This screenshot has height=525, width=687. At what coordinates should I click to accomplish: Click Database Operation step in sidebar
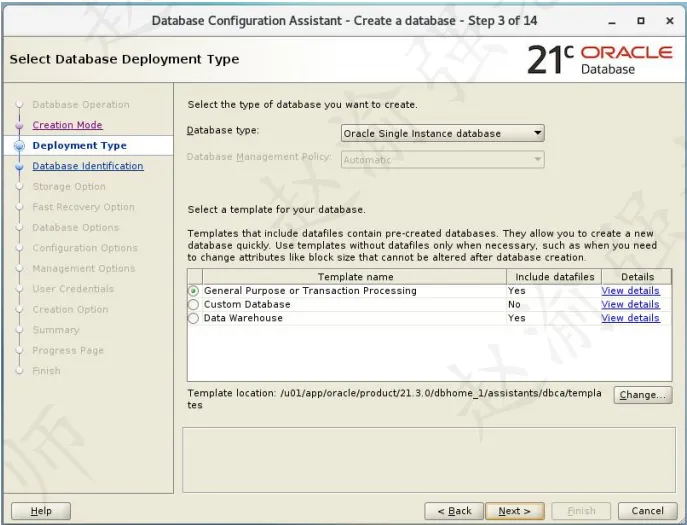click(81, 105)
